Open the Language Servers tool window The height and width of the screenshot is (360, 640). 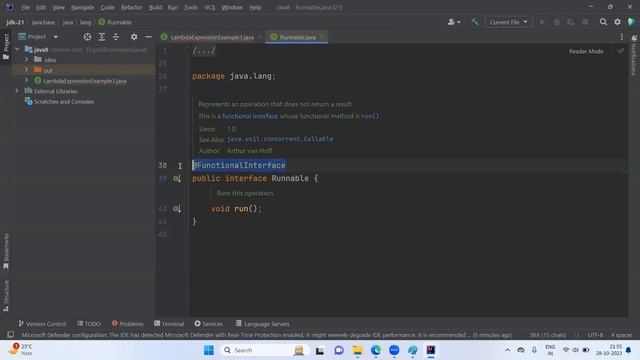point(262,324)
